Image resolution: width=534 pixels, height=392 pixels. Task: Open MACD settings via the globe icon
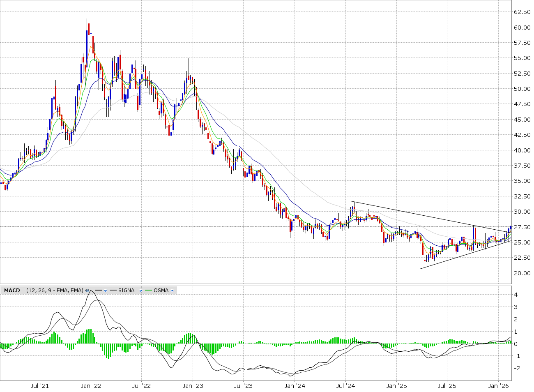tap(87, 291)
